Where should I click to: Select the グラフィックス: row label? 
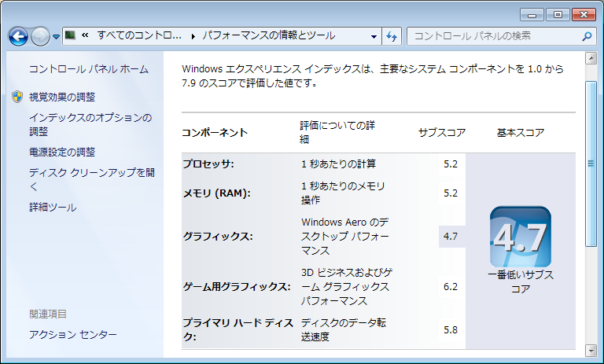point(218,236)
